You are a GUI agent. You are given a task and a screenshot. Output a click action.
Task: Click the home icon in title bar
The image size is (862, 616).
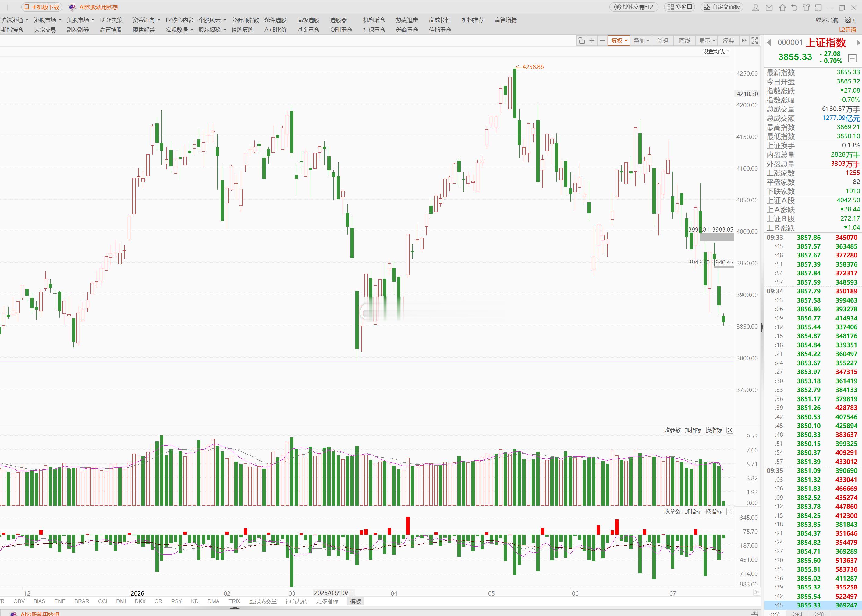[782, 7]
